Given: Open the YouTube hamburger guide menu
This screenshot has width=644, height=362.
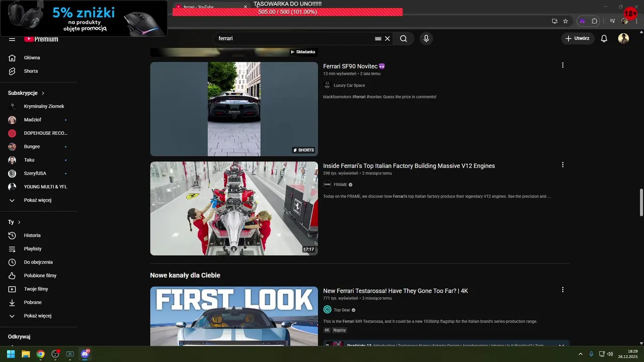Looking at the screenshot, I should (x=12, y=39).
